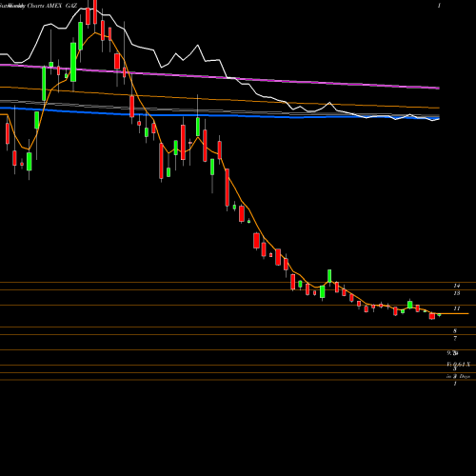
Task: Select the price label 7
Action: pyautogui.click(x=455, y=339)
